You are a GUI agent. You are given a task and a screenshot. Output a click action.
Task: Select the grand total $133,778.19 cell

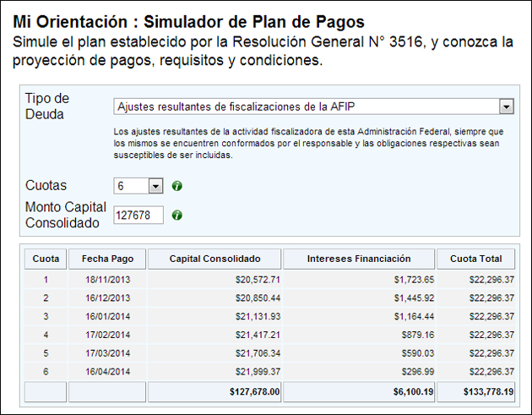[482, 392]
